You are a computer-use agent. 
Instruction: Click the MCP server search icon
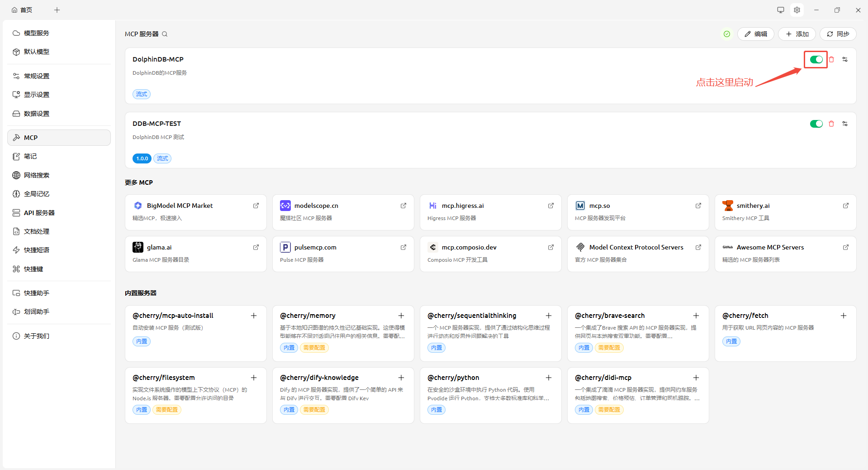[x=165, y=34]
